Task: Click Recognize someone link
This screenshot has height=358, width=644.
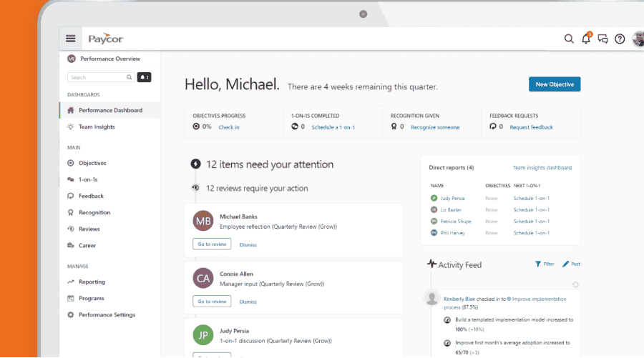Action: 435,127
